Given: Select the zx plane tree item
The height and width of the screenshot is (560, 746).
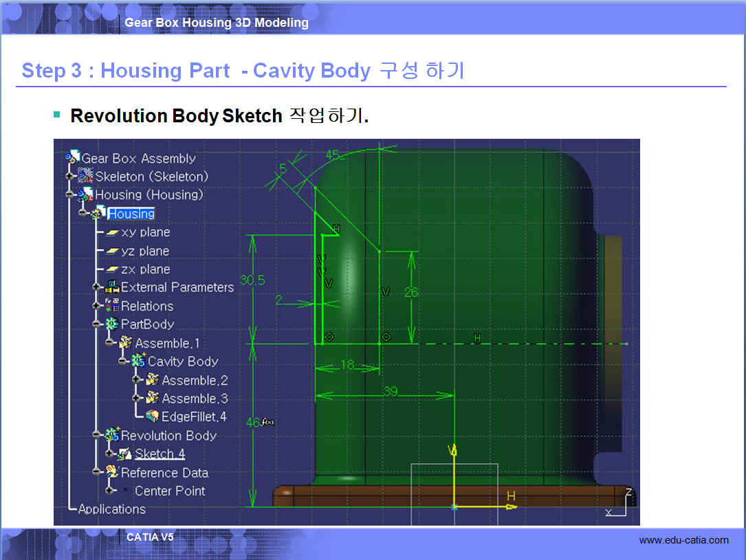Looking at the screenshot, I should pyautogui.click(x=145, y=269).
